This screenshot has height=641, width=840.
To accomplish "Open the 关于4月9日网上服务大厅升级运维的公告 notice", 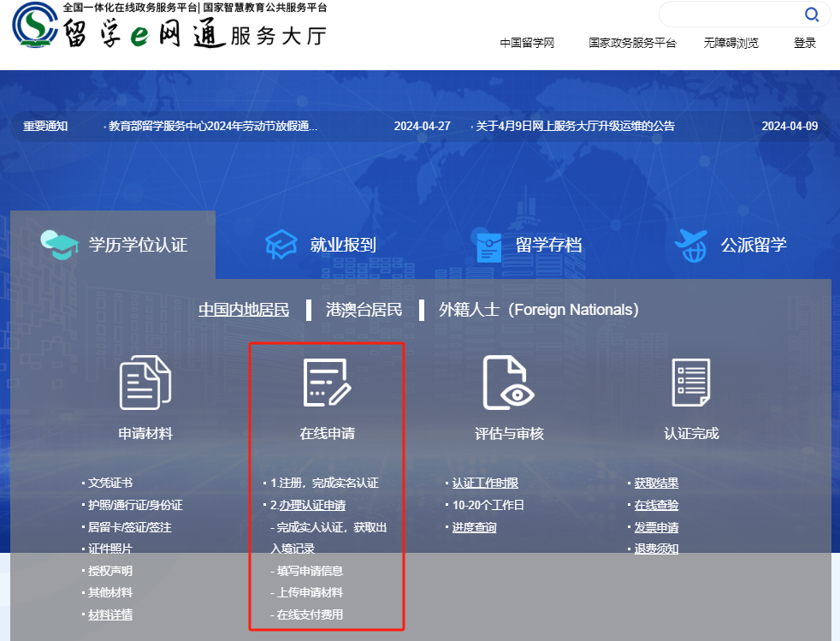I will click(x=575, y=126).
